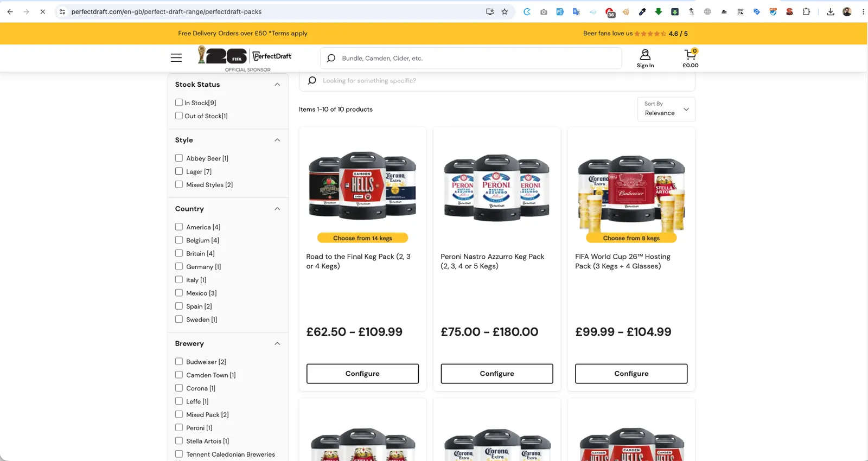This screenshot has height=461, width=868.
Task: Tick the In Stock checkbox
Action: click(x=179, y=102)
